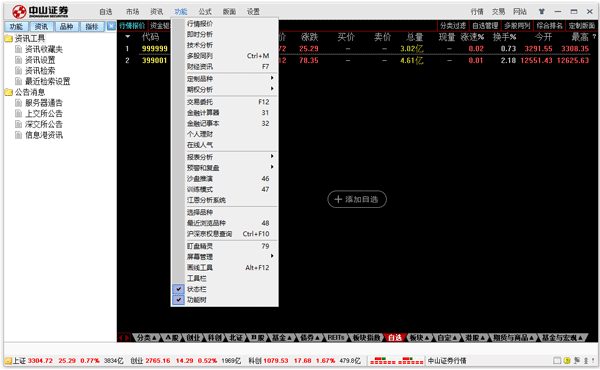Switch to the 资讯 side panel tab
Viewport: 600px width, 370px height.
pos(41,26)
